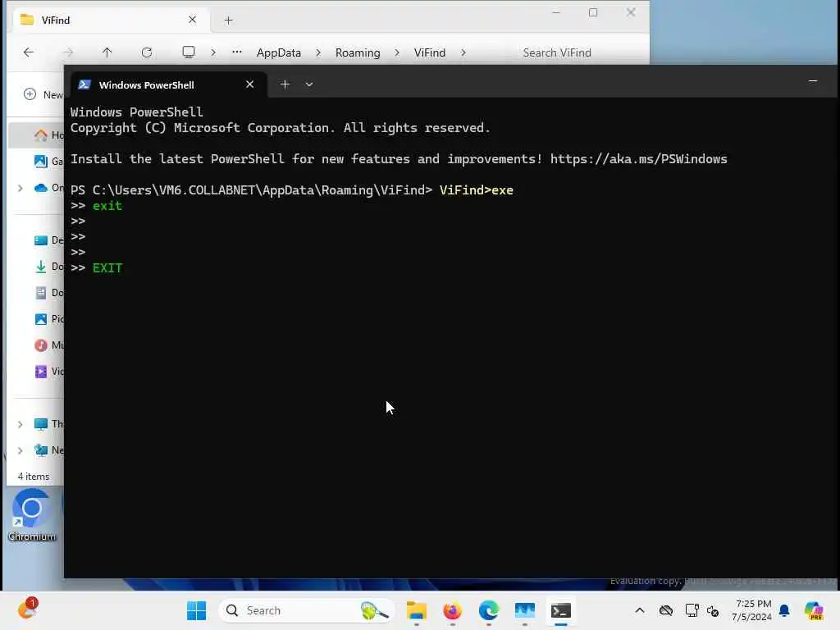Open Desktop in Explorer sidebar
Image resolution: width=840 pixels, height=630 pixels.
pyautogui.click(x=48, y=240)
